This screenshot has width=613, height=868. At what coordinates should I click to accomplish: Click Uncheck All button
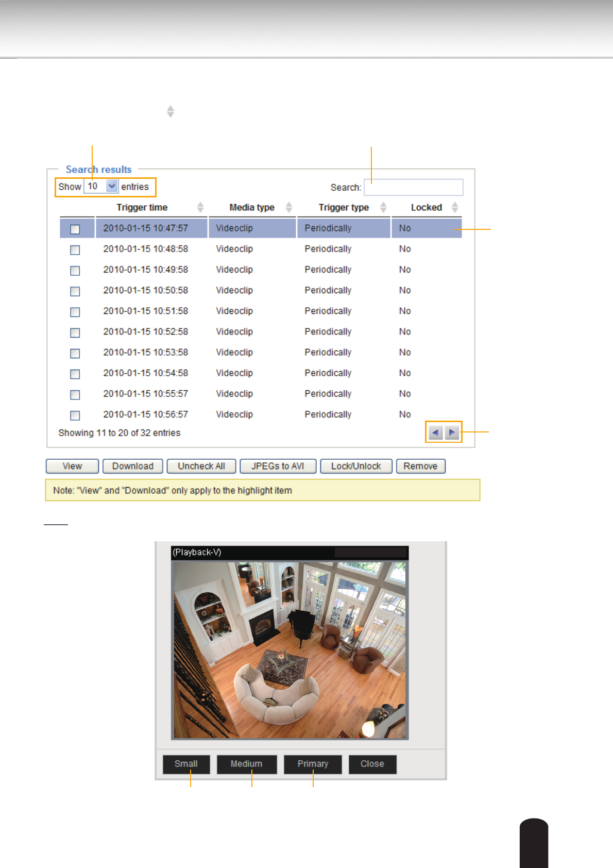tap(201, 466)
